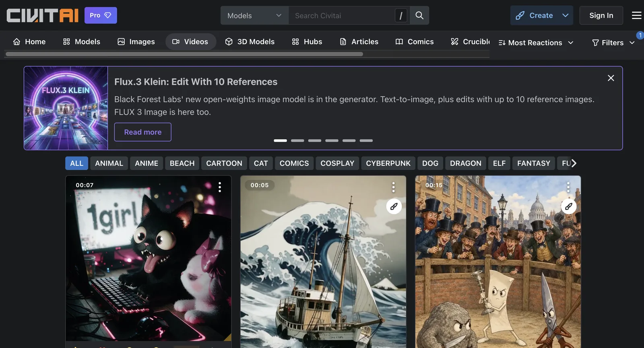Open the hamburger menu icon
This screenshot has width=644, height=348.
click(636, 15)
